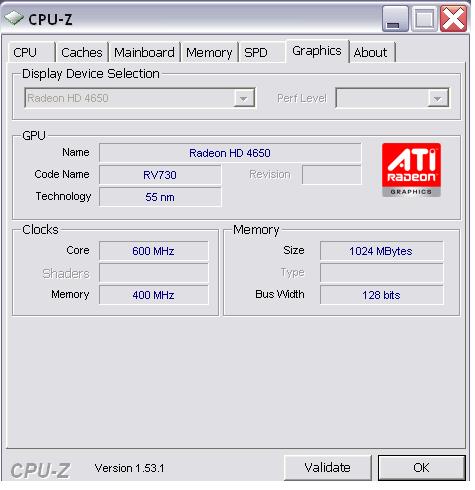
Task: Click the GPU Name field showing Radeon HD 4650
Action: coord(230,153)
